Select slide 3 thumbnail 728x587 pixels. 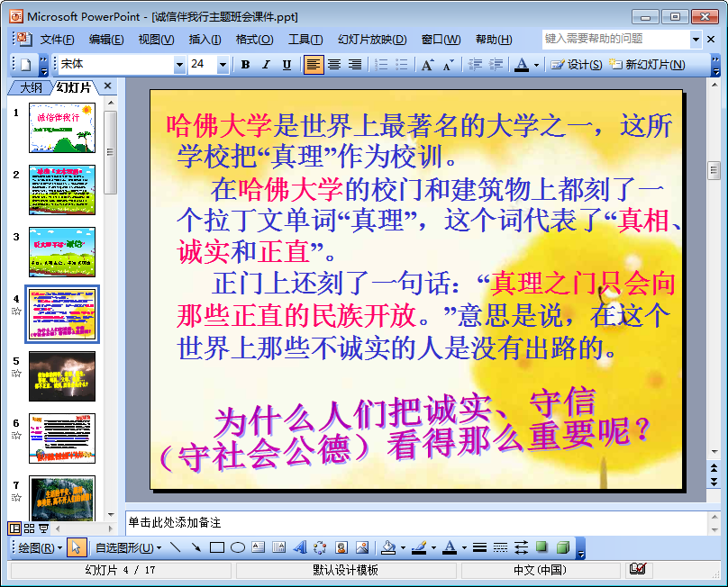62,252
